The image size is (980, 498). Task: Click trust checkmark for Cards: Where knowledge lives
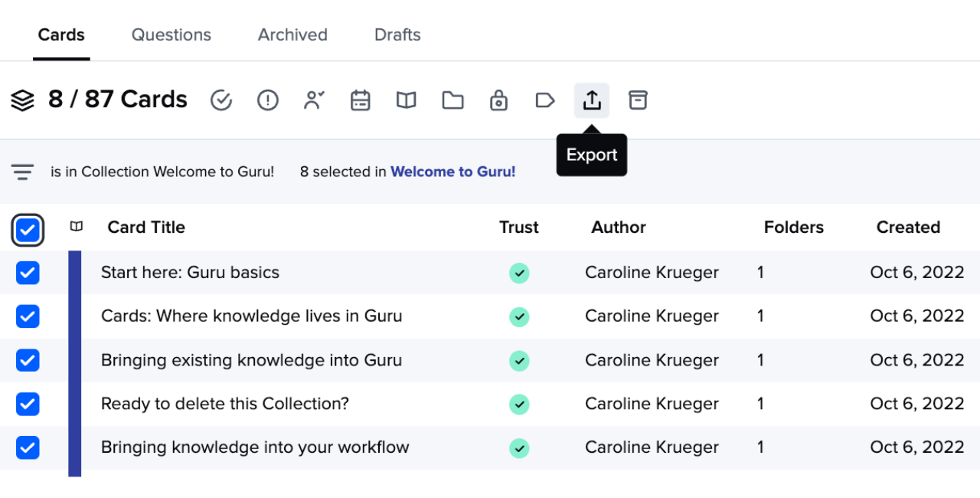pos(519,316)
